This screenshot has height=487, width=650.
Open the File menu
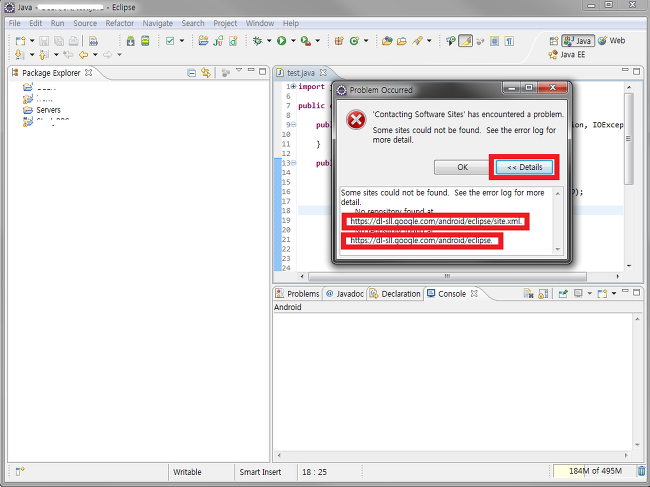click(15, 23)
